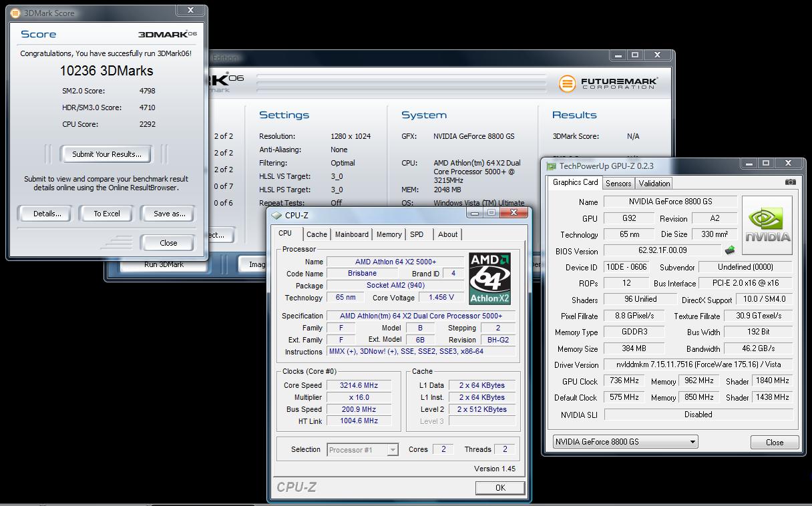
Task: Click Submit Your Results button
Action: (x=106, y=154)
